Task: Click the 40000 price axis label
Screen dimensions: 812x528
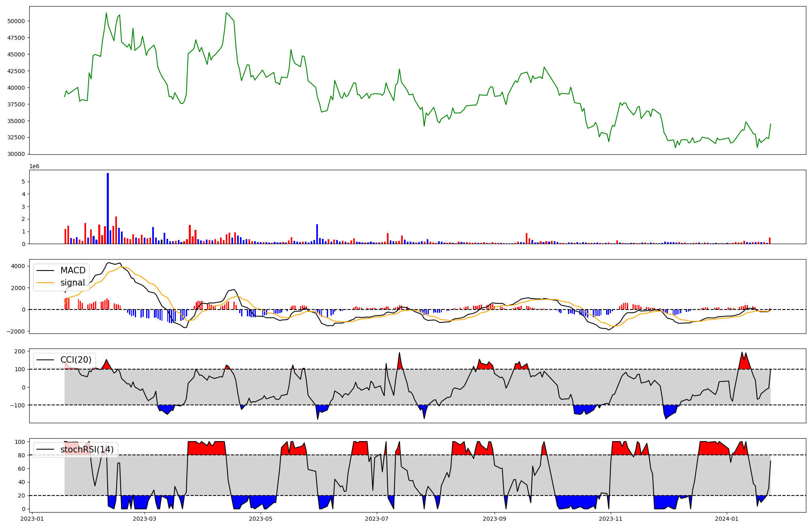Action: tap(16, 88)
